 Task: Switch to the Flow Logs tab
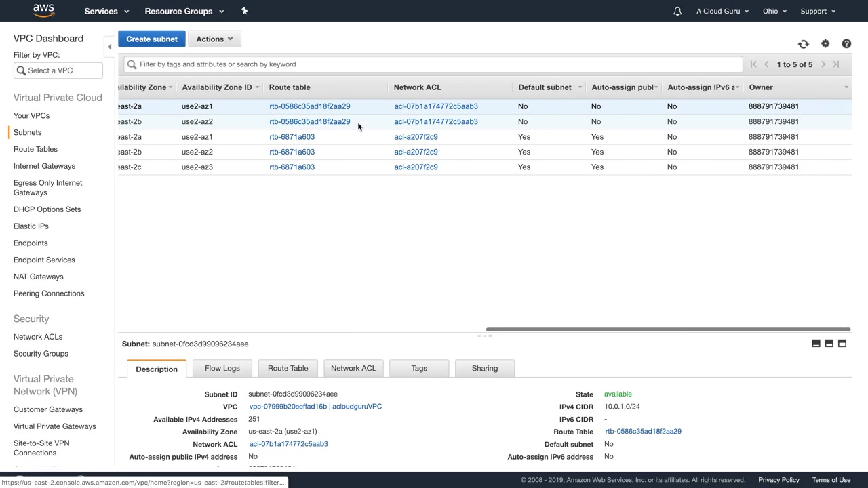[222, 368]
